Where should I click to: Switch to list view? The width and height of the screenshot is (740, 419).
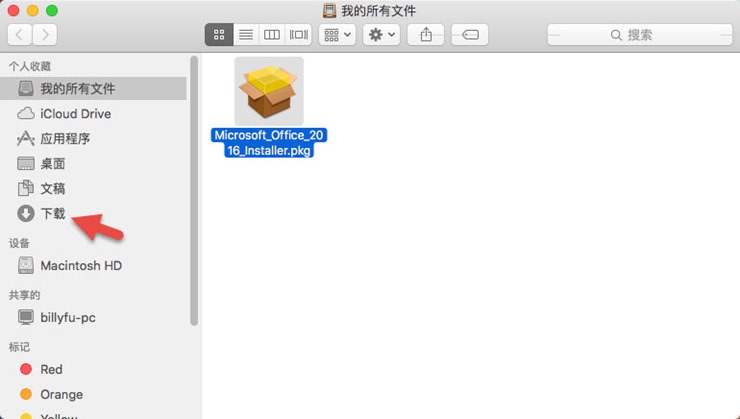click(x=246, y=34)
